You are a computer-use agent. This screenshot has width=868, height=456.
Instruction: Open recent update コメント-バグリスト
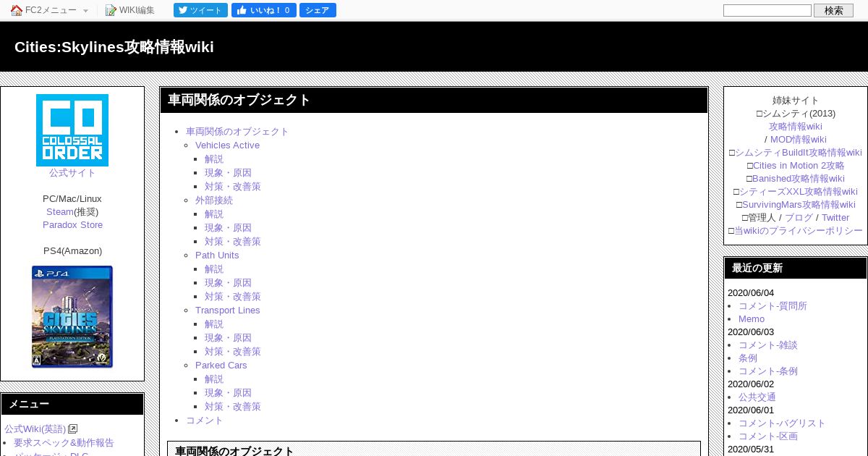tap(782, 423)
